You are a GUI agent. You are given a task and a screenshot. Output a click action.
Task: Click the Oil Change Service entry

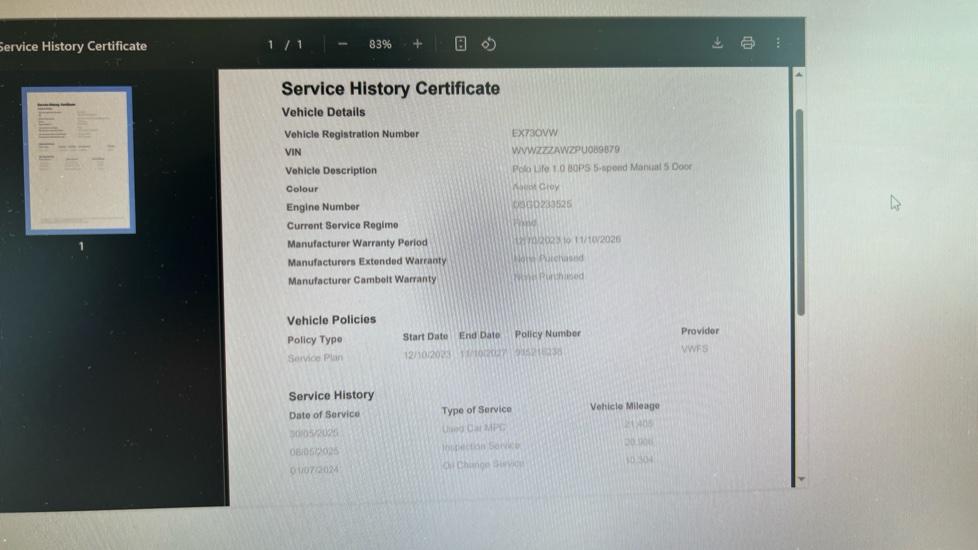pos(483,465)
